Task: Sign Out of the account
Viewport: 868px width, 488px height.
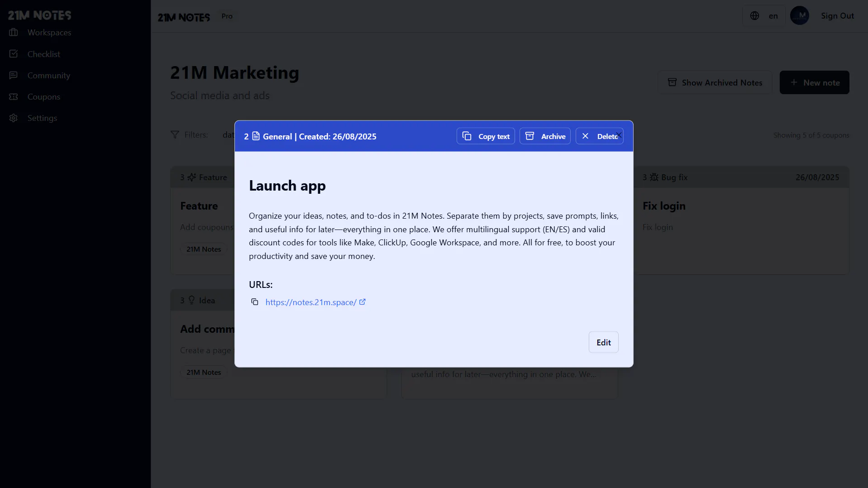Action: pyautogui.click(x=837, y=16)
